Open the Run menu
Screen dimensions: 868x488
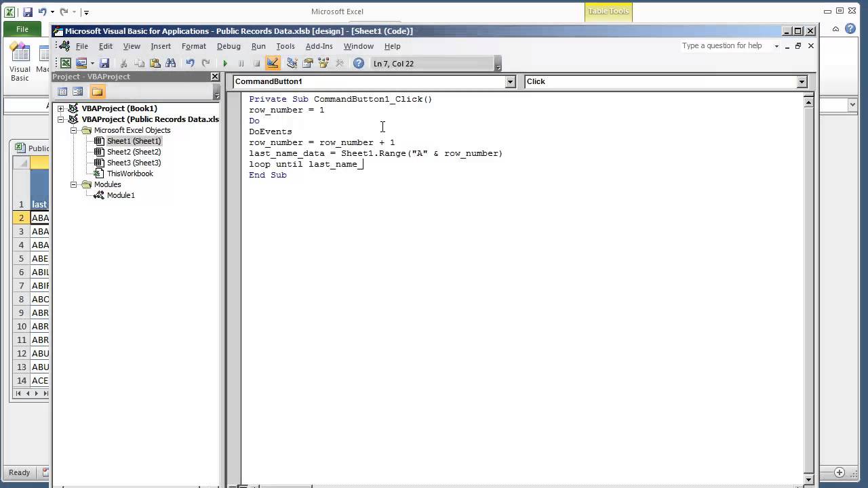258,46
